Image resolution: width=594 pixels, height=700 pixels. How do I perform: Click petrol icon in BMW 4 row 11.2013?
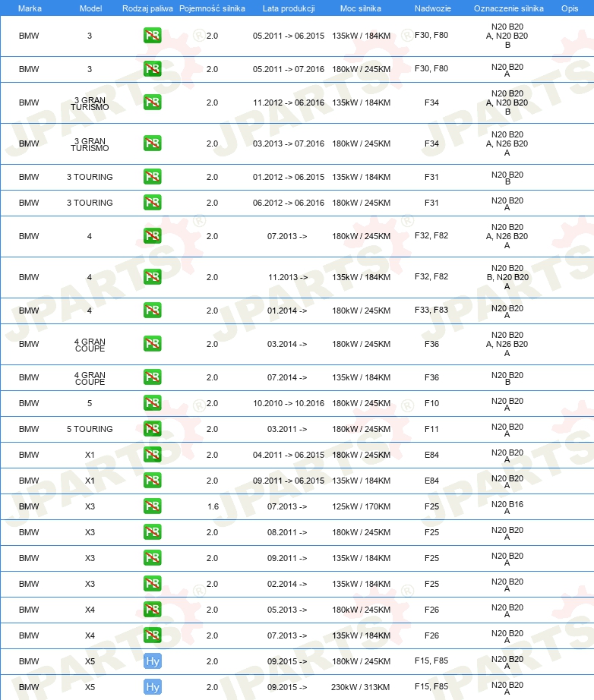tap(152, 277)
